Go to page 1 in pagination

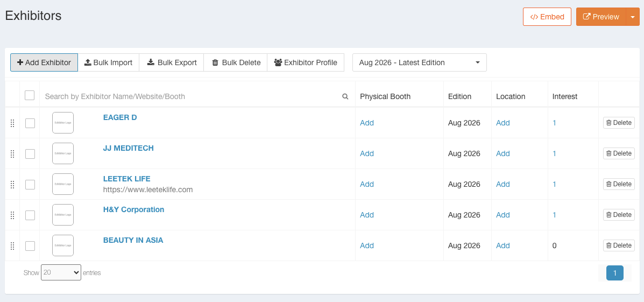615,273
